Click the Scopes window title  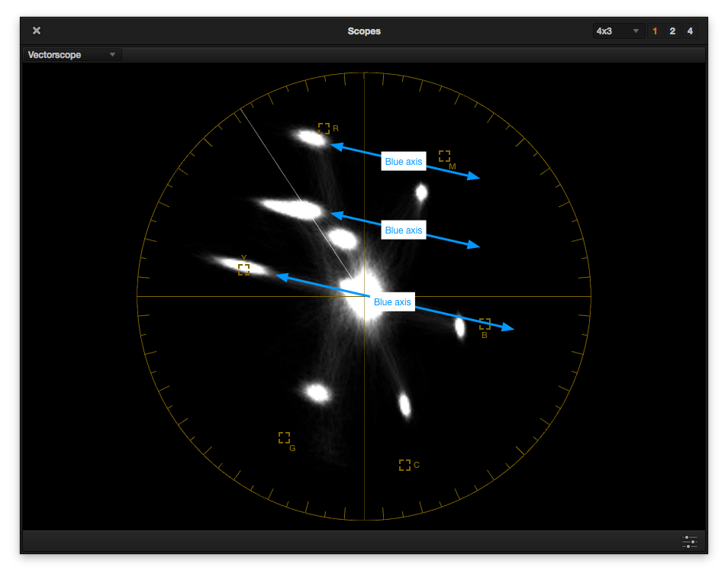tap(364, 31)
